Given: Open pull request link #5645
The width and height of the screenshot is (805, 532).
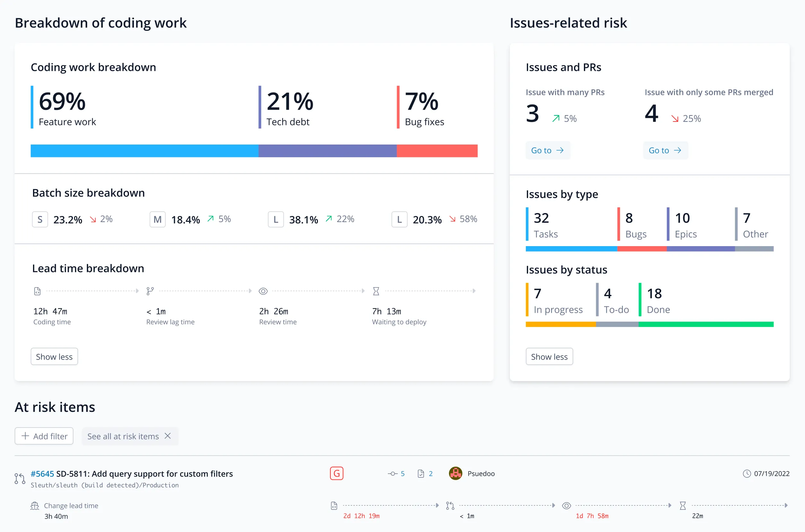Looking at the screenshot, I should 42,474.
